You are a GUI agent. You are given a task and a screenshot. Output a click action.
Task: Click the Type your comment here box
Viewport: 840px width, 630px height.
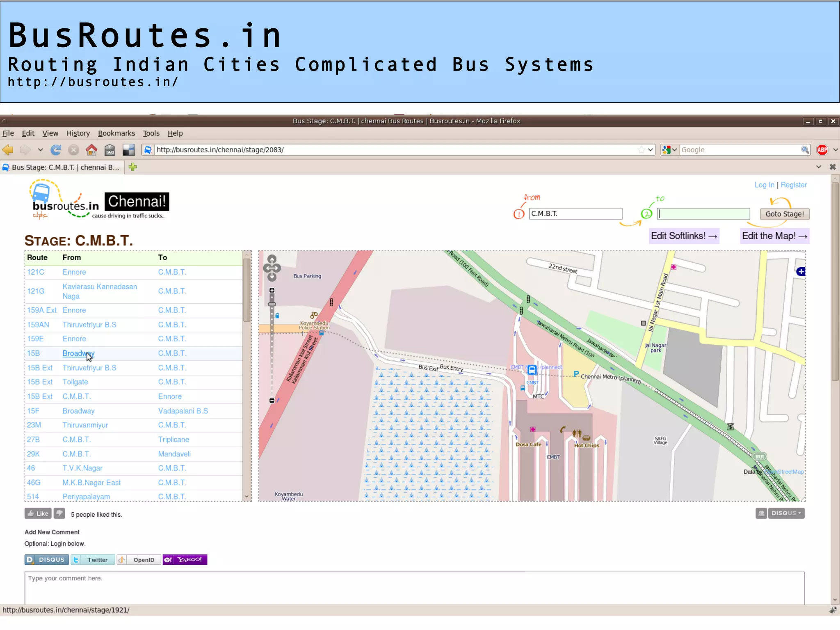coord(414,587)
